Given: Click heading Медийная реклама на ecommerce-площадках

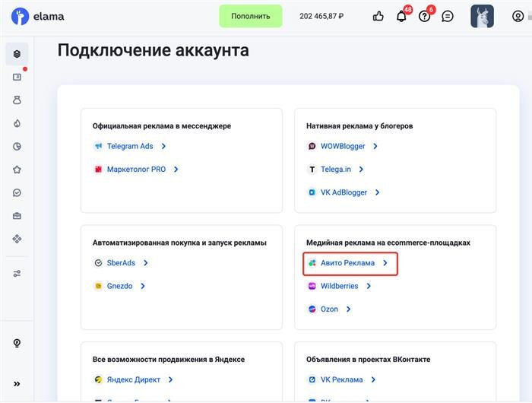Looking at the screenshot, I should (x=388, y=243).
